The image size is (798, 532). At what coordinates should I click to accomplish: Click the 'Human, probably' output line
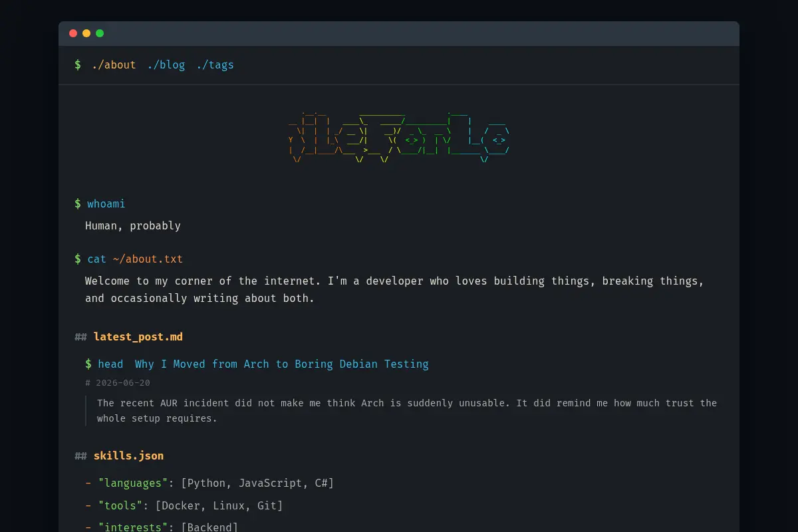click(x=133, y=225)
